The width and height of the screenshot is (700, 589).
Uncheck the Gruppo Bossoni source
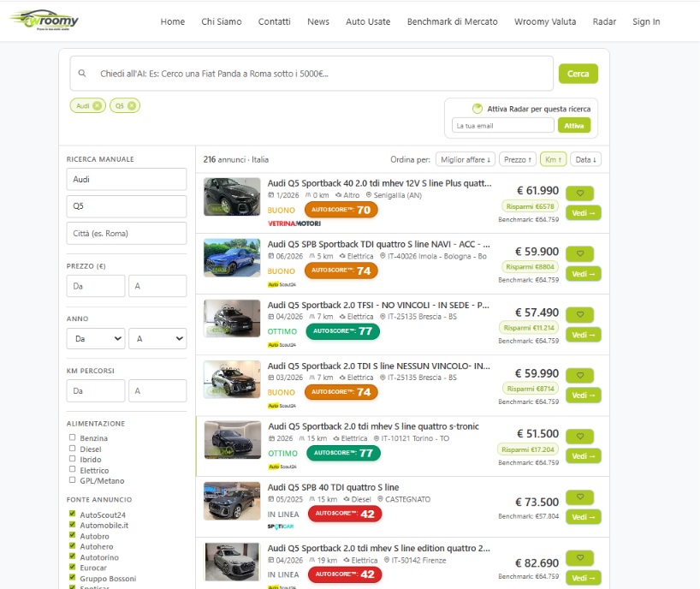(x=73, y=577)
